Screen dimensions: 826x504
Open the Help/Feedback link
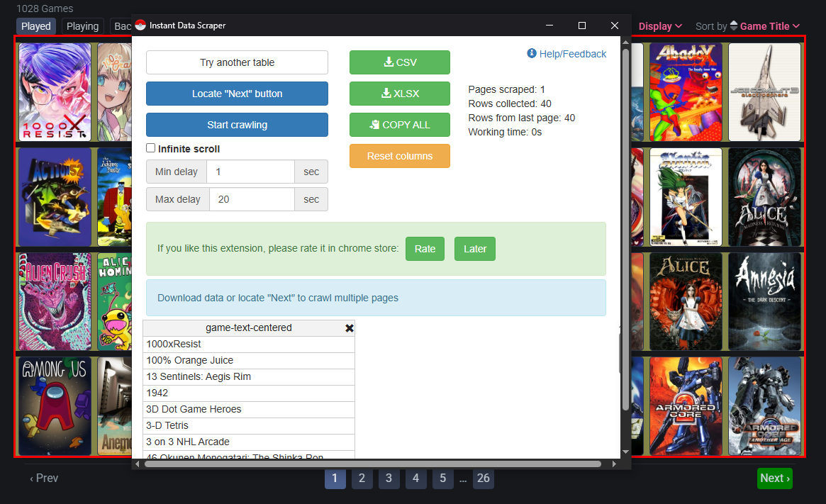tap(573, 54)
